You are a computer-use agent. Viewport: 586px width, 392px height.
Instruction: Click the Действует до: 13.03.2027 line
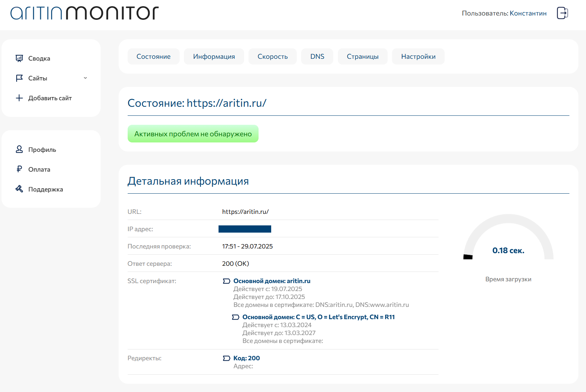tap(279, 333)
